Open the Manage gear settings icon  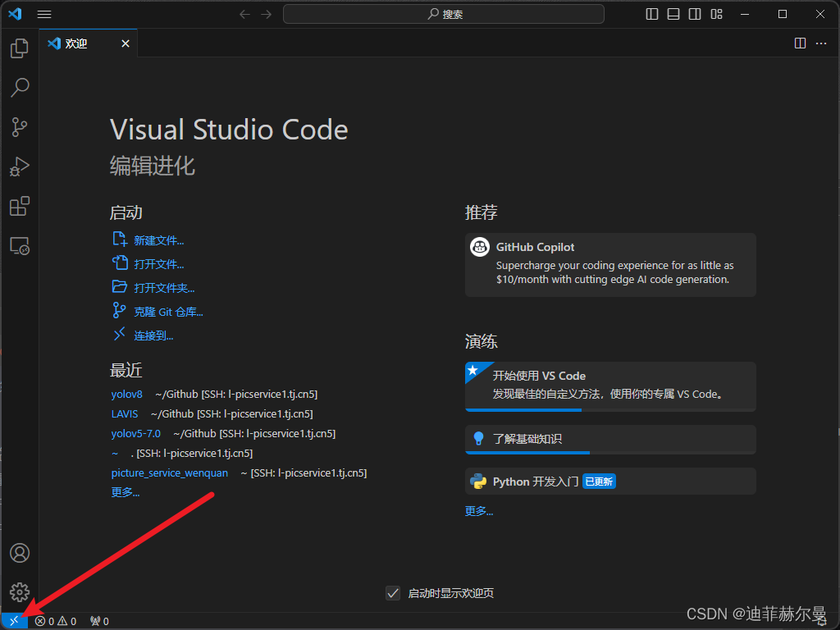pyautogui.click(x=20, y=592)
